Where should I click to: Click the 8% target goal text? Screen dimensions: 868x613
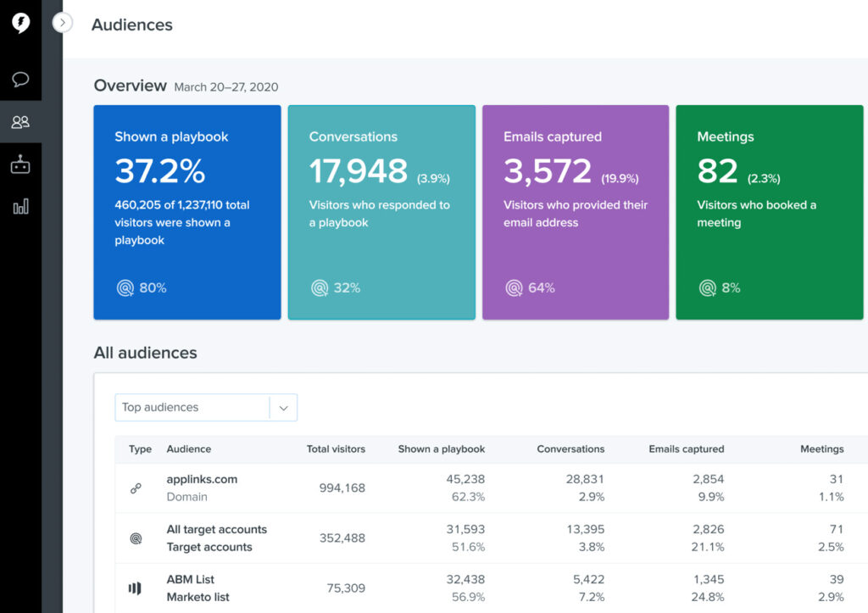point(731,288)
